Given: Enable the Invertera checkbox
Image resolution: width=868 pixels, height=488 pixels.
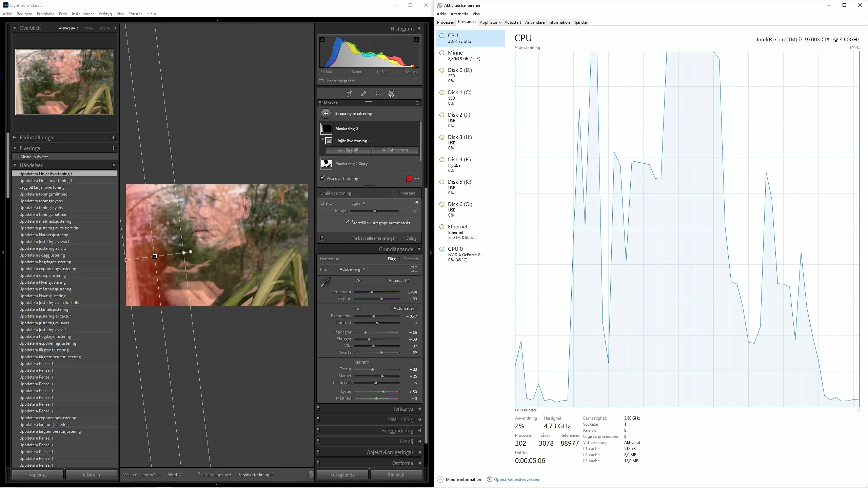Looking at the screenshot, I should [395, 193].
